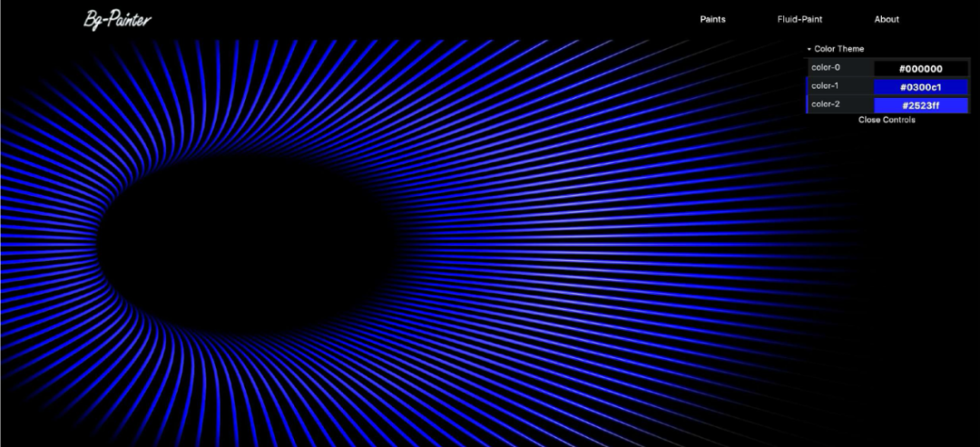The height and width of the screenshot is (447, 980).
Task: Go to the Fluid-Paint page
Action: 799,19
